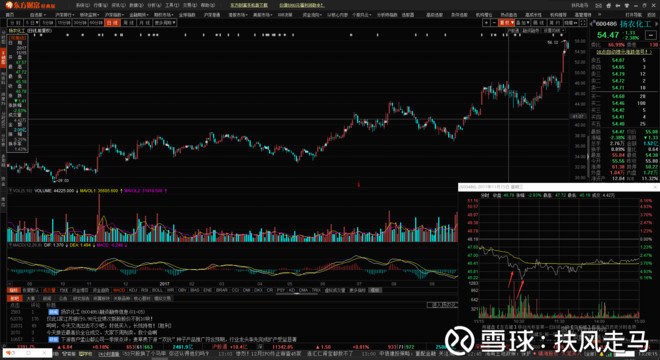Click 沪深港通 in navigation bar
Viewport: 660px width, 360px height.
click(x=212, y=15)
